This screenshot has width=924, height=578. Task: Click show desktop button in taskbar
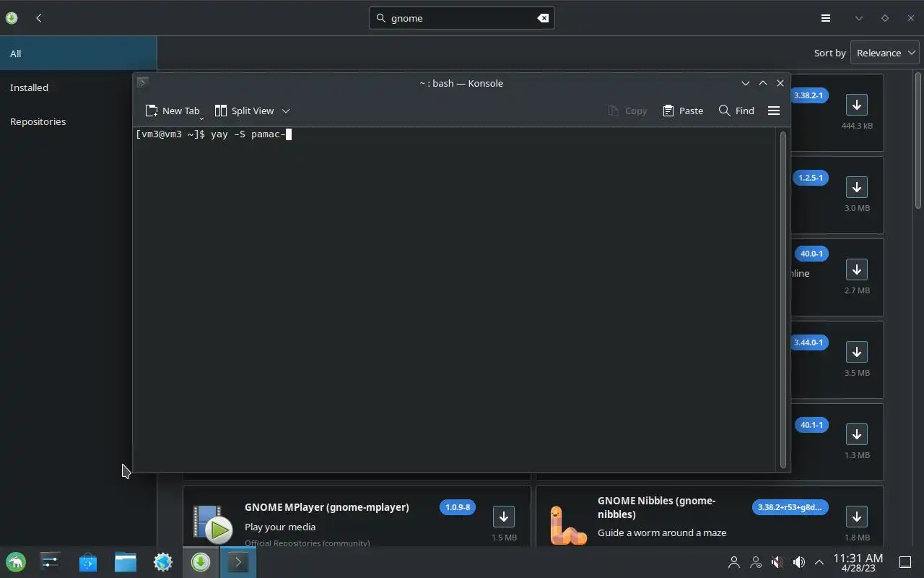point(905,561)
